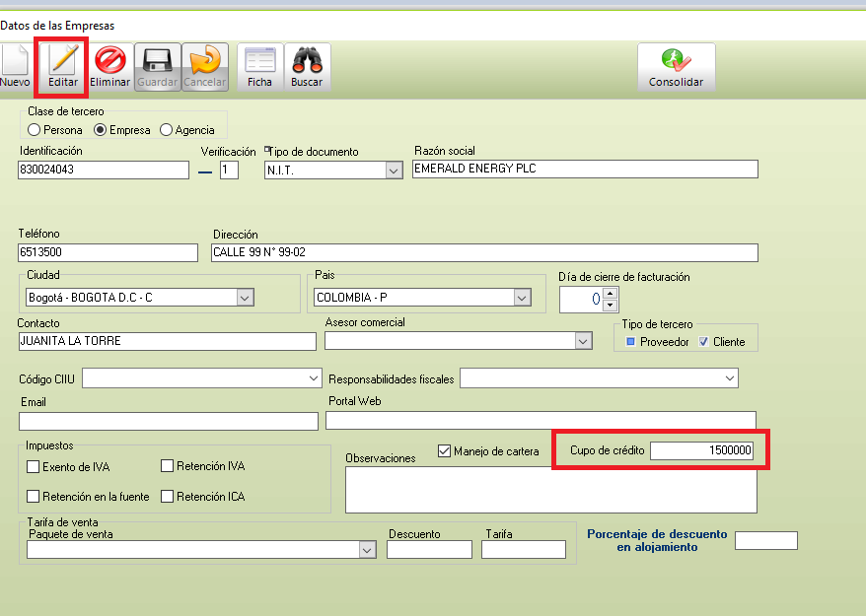Select the Agencia radio button
The width and height of the screenshot is (866, 616).
[x=166, y=130]
